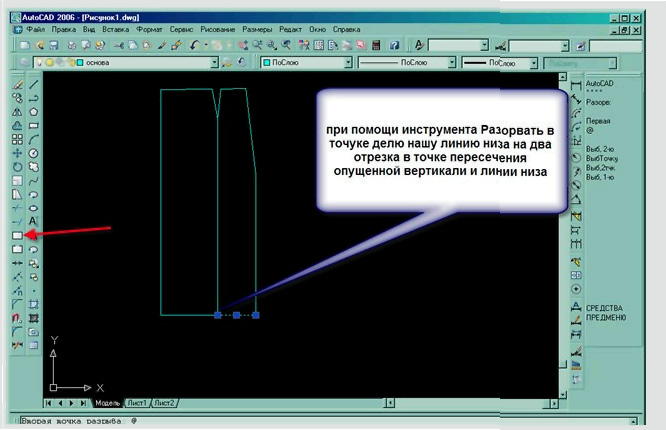
Task: Select the Break at Point tool
Action: 16,235
